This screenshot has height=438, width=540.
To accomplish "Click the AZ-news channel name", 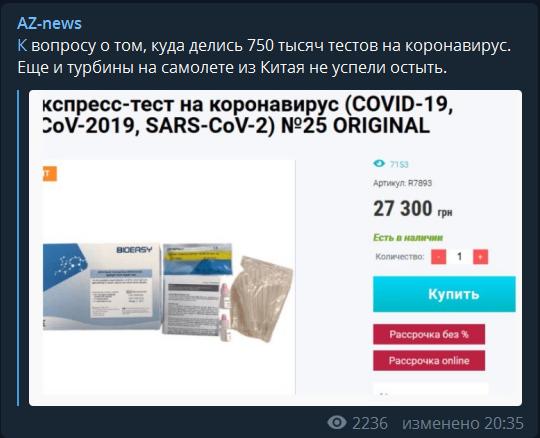I will coord(49,23).
